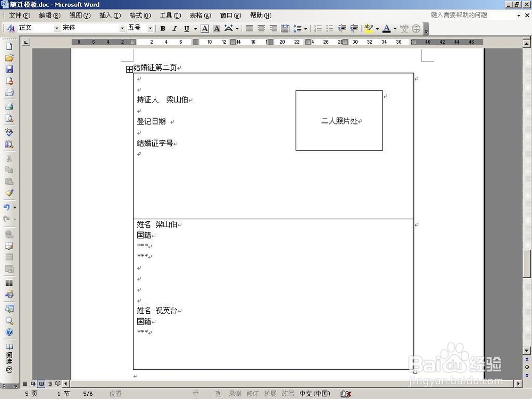Image resolution: width=532 pixels, height=399 pixels.
Task: Click the center alignment button
Action: 261,28
